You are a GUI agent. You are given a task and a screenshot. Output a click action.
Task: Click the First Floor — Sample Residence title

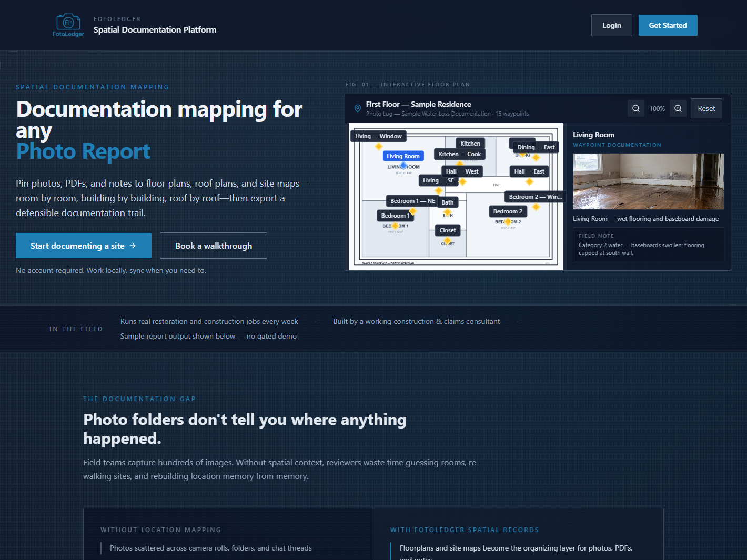click(x=419, y=104)
